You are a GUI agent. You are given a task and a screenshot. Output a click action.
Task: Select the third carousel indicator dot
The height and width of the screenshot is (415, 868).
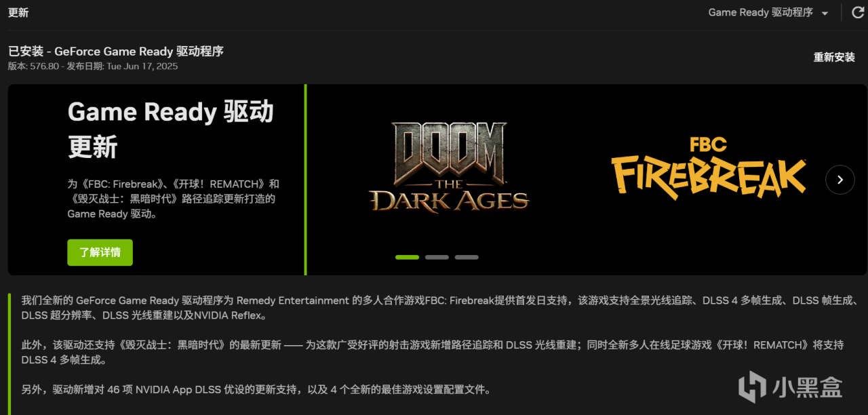point(467,257)
